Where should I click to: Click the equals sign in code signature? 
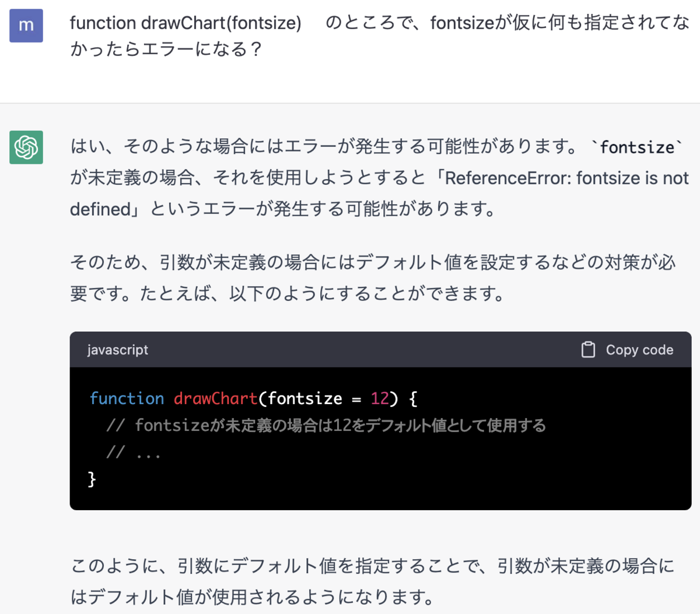click(x=356, y=399)
